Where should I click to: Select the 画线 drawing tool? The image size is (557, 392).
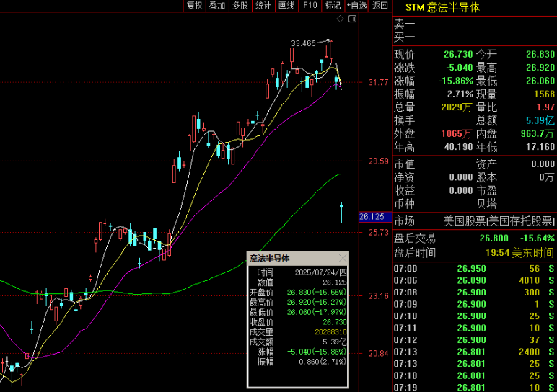click(286, 5)
